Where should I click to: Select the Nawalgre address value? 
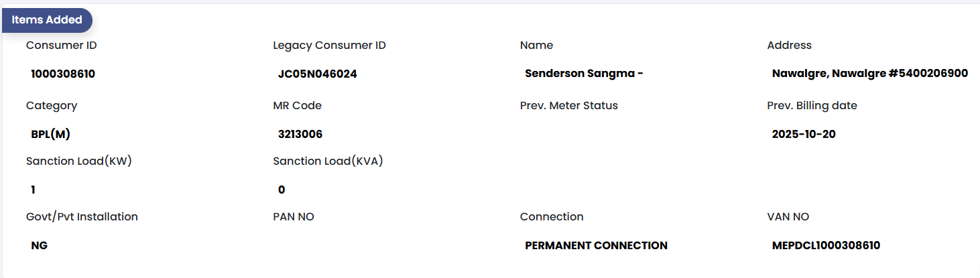[869, 74]
